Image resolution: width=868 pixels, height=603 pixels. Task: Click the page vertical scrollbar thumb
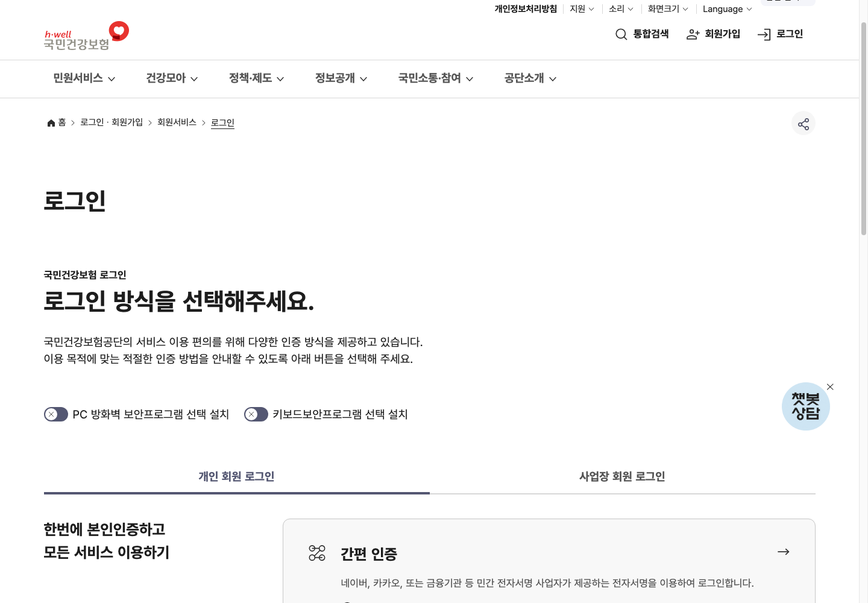pyautogui.click(x=864, y=128)
